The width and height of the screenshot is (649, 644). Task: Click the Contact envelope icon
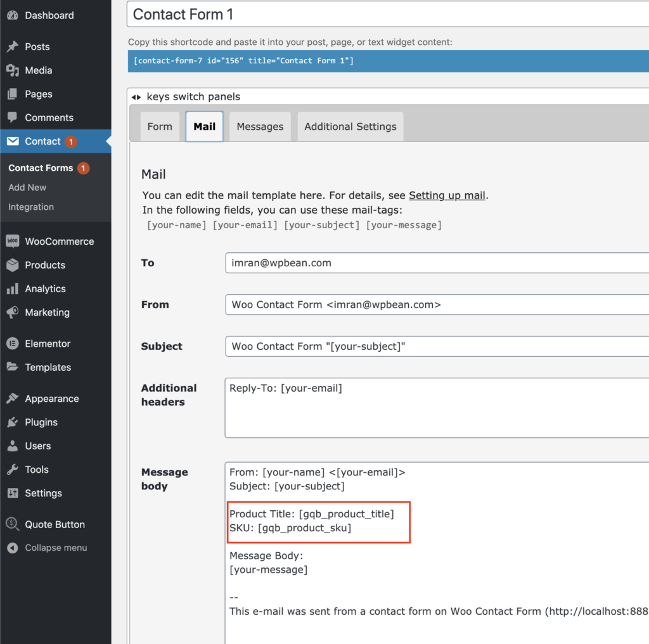pos(13,141)
